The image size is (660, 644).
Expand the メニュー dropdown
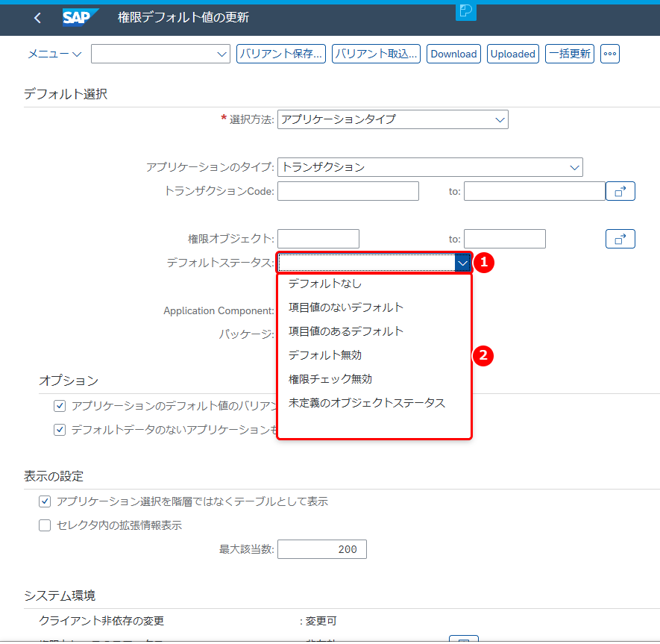click(x=54, y=54)
